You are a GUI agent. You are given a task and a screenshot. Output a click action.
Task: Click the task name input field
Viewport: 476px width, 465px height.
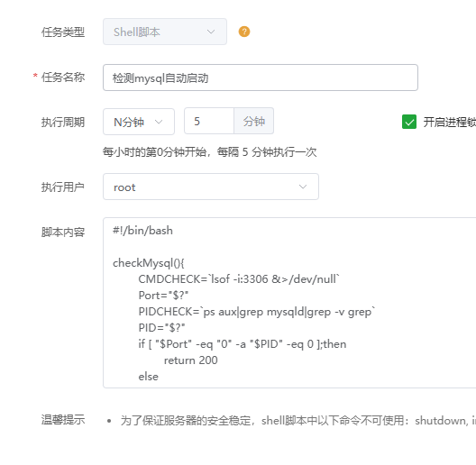(261, 77)
